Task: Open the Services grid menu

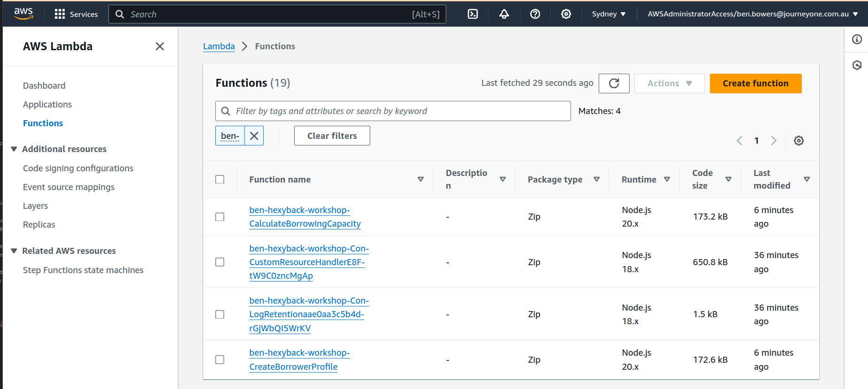Action: click(76, 14)
